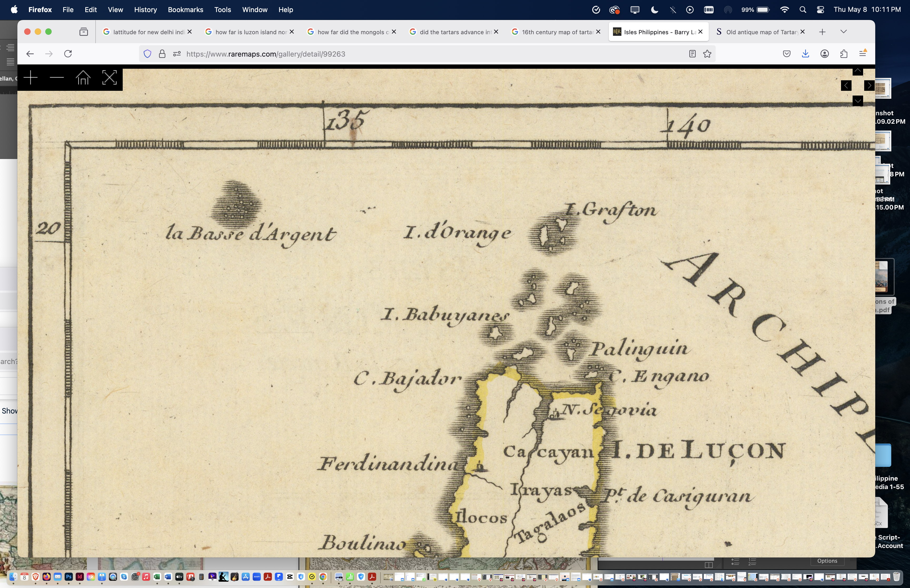Open a new tab with plus
Screen dimensions: 910x588
(x=822, y=32)
